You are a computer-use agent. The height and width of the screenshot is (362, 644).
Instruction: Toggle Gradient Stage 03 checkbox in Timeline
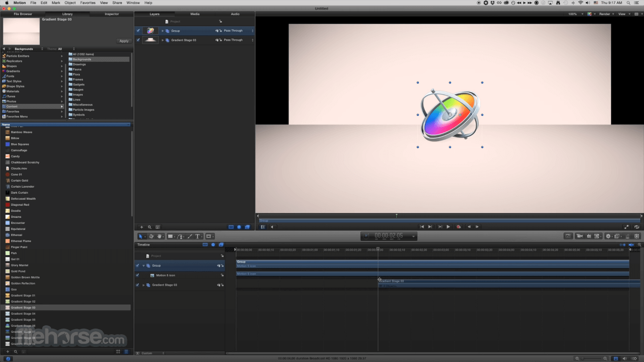137,285
